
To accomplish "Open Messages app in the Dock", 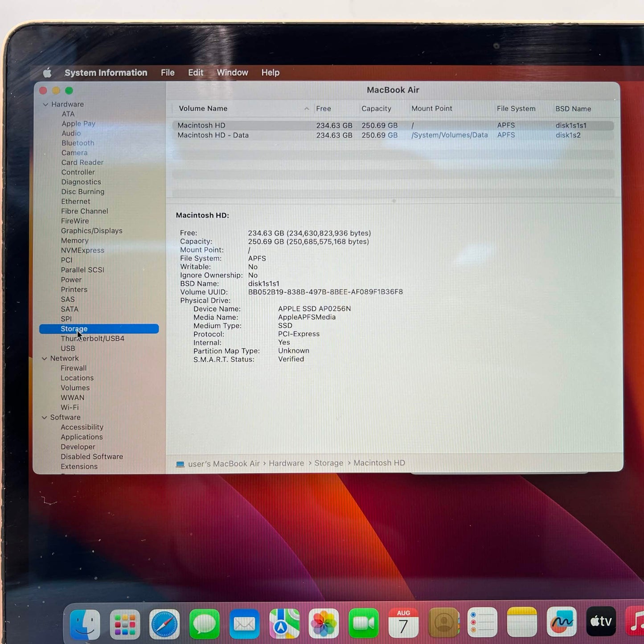I will pyautogui.click(x=205, y=623).
